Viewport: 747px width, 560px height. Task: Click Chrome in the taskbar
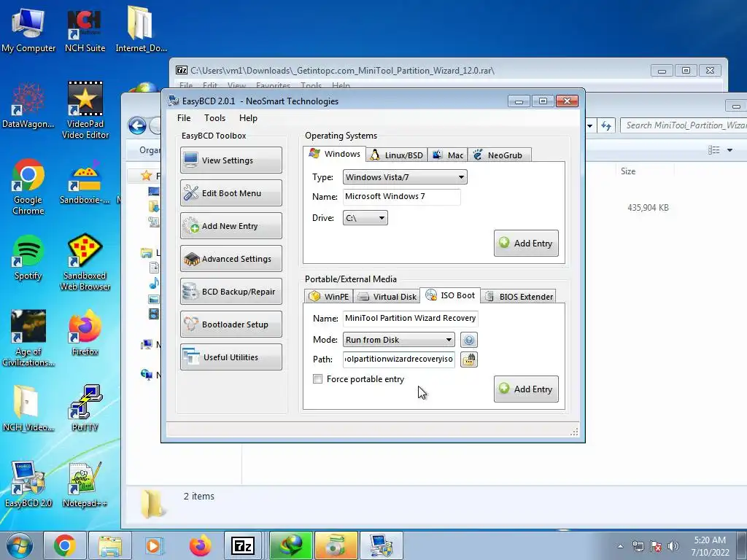65,545
